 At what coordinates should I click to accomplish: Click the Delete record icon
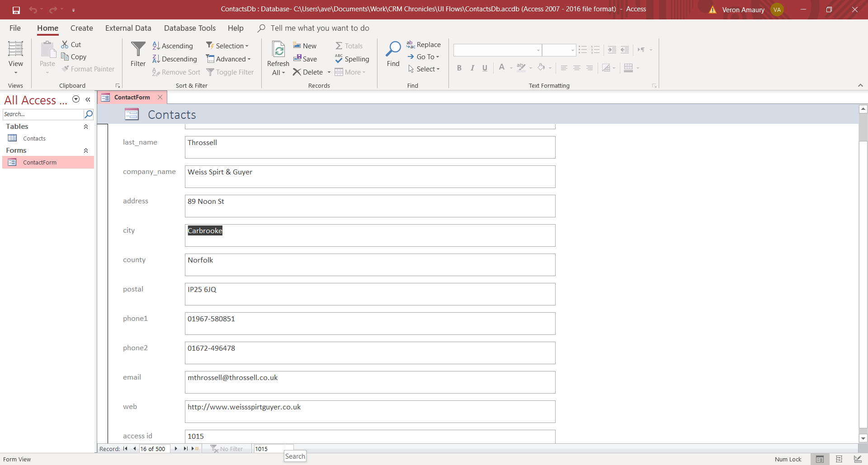tap(297, 72)
